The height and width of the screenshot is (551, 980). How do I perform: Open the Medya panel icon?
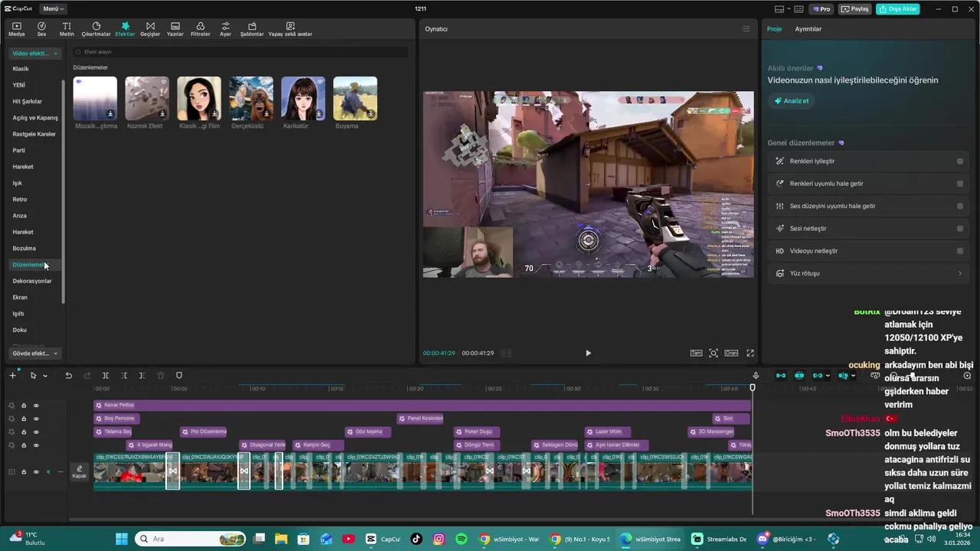(16, 29)
